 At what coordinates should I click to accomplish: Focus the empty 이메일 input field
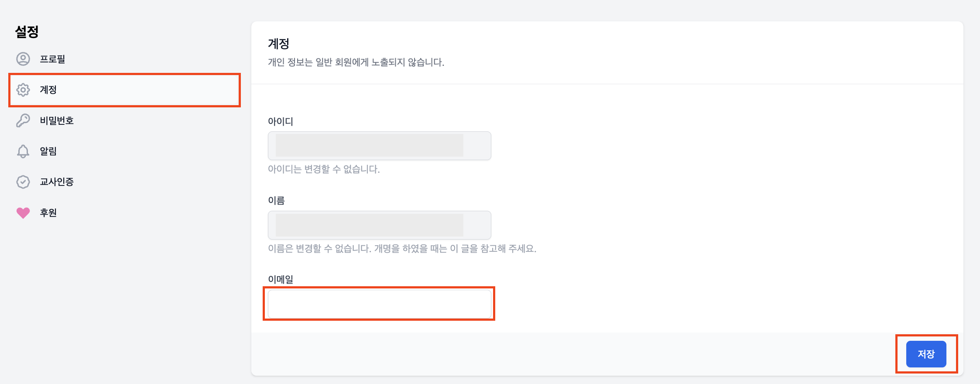[379, 304]
